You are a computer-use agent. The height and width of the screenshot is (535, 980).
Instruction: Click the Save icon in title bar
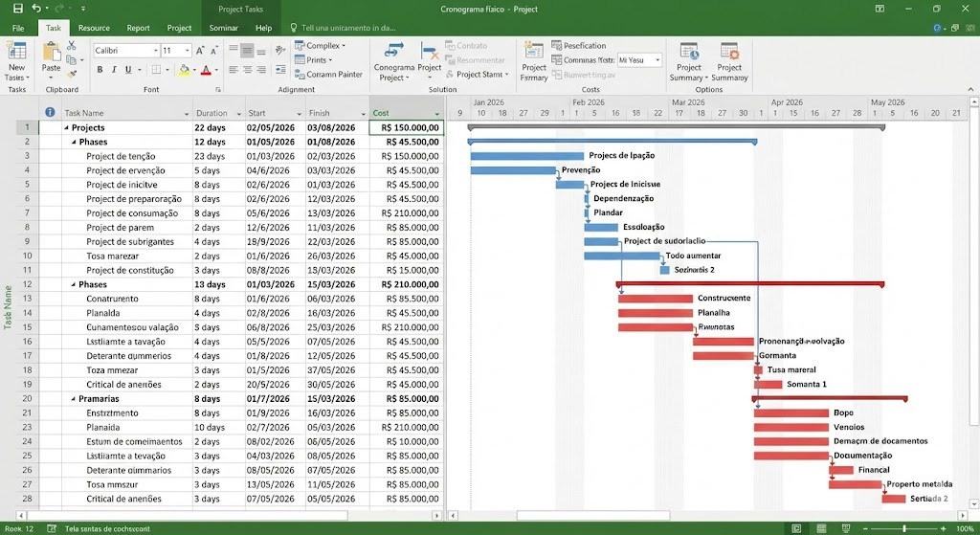pyautogui.click(x=17, y=9)
